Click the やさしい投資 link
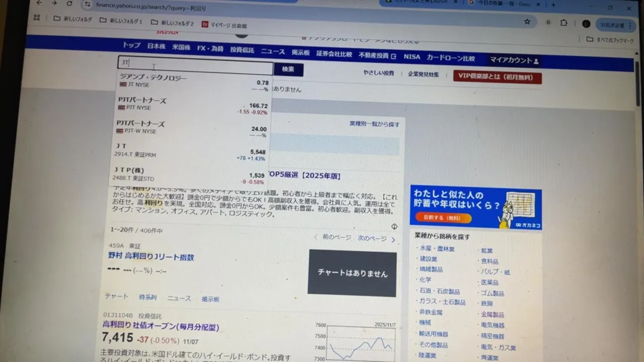The image size is (644, 362). click(378, 73)
